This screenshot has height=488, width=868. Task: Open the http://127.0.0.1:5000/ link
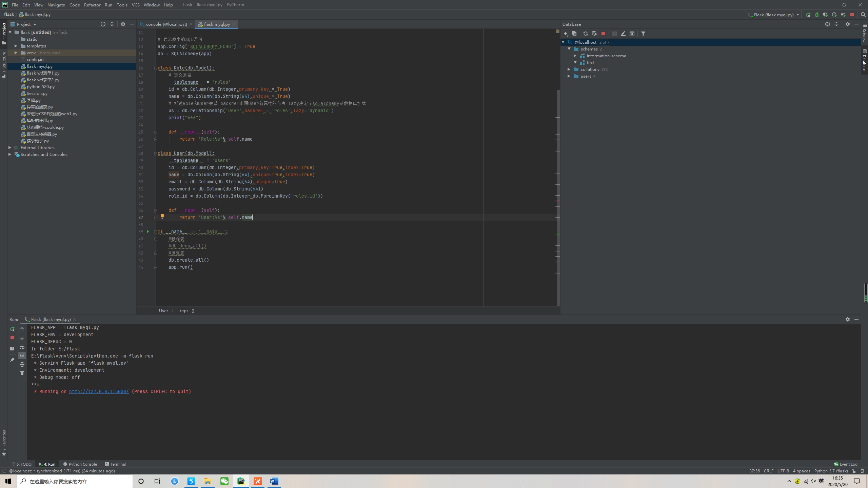click(x=99, y=391)
